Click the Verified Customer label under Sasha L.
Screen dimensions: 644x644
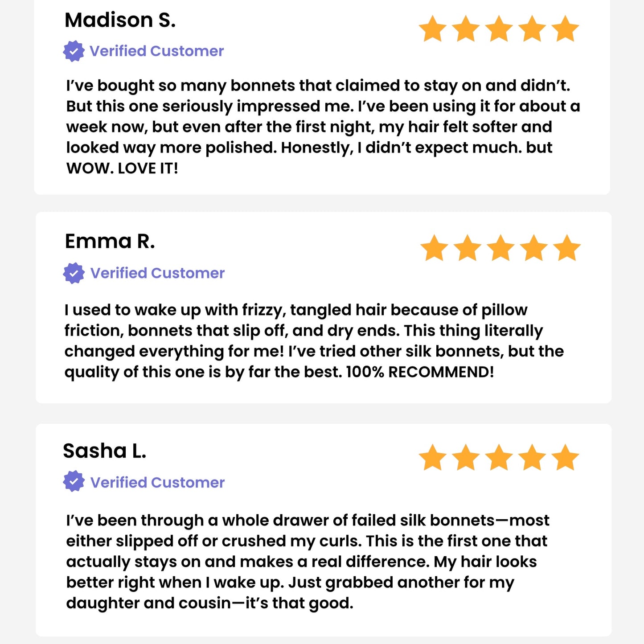(157, 482)
